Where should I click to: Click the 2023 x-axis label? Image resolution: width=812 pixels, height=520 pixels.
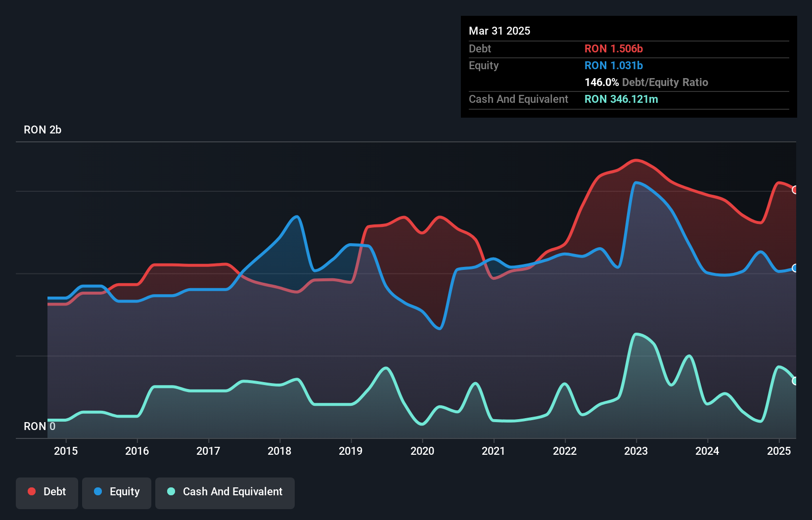[x=636, y=451]
